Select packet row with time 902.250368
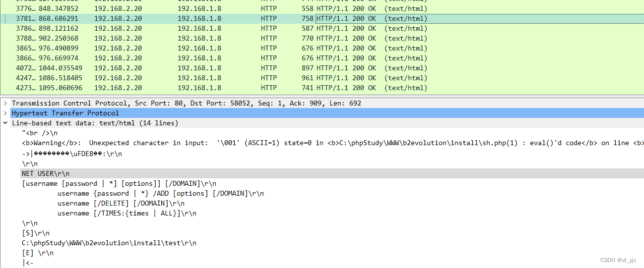Viewport: 644px width, 268px height. tap(322, 38)
